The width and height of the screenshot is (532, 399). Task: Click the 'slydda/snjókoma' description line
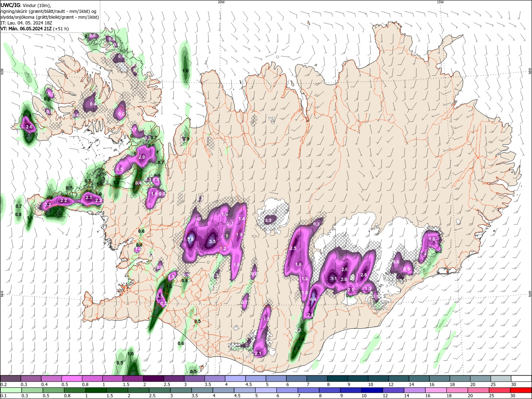click(x=49, y=17)
